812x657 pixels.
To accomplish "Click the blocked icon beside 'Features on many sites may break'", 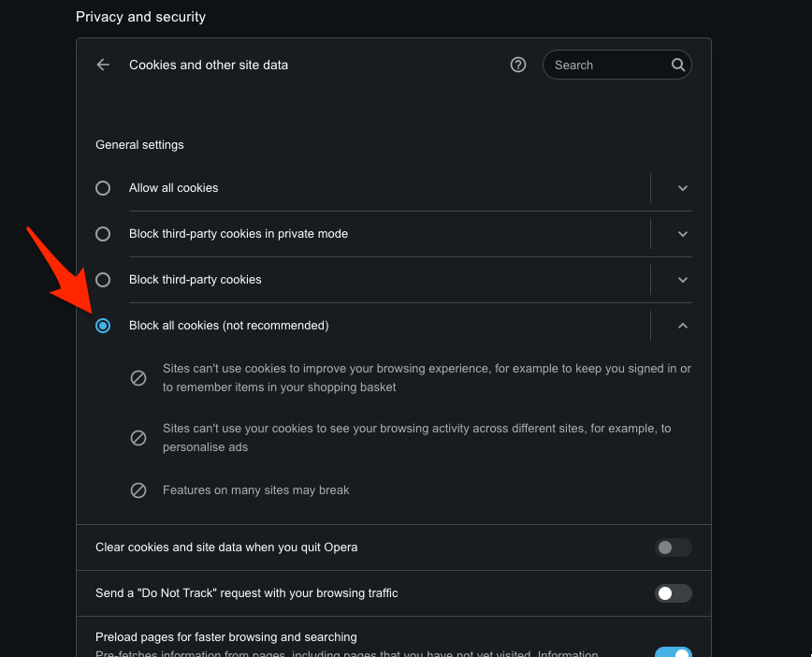I will pos(138,490).
